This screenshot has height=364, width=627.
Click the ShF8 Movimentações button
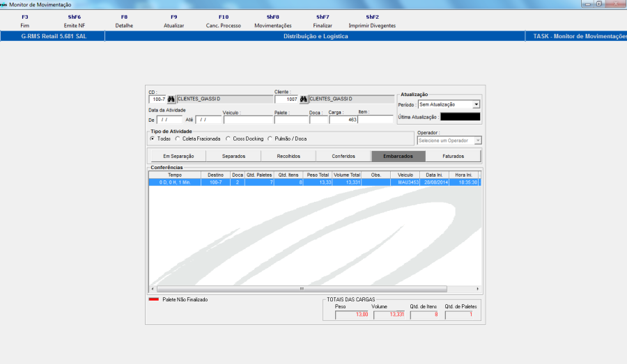[273, 21]
